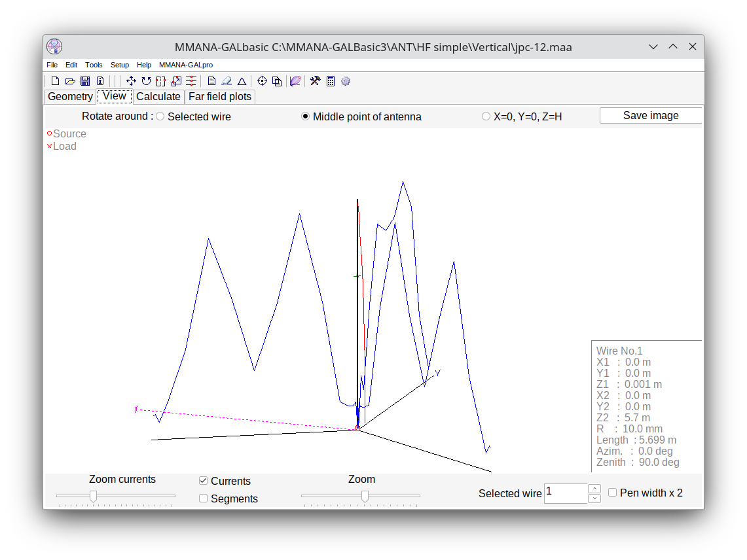Decrement Selected wire with down arrow

point(594,498)
